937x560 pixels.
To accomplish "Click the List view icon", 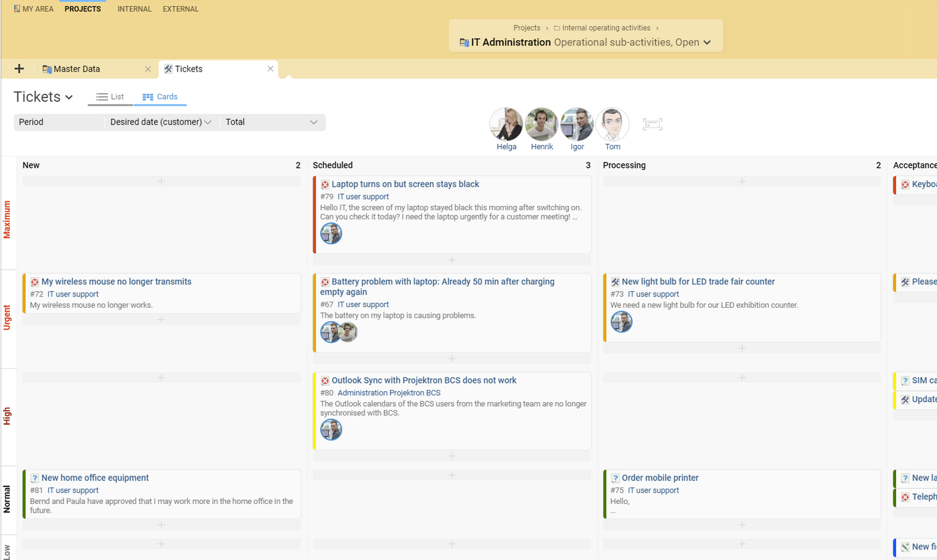I will click(x=102, y=97).
